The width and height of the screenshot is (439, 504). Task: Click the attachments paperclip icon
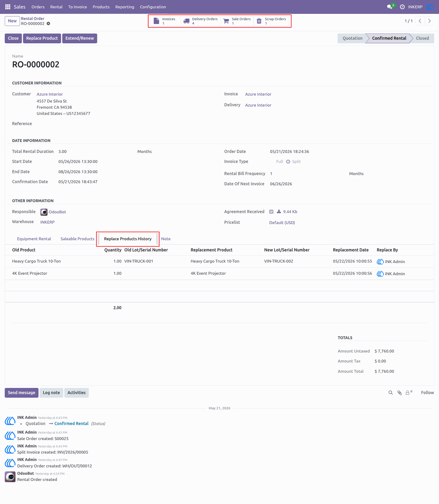pyautogui.click(x=399, y=393)
